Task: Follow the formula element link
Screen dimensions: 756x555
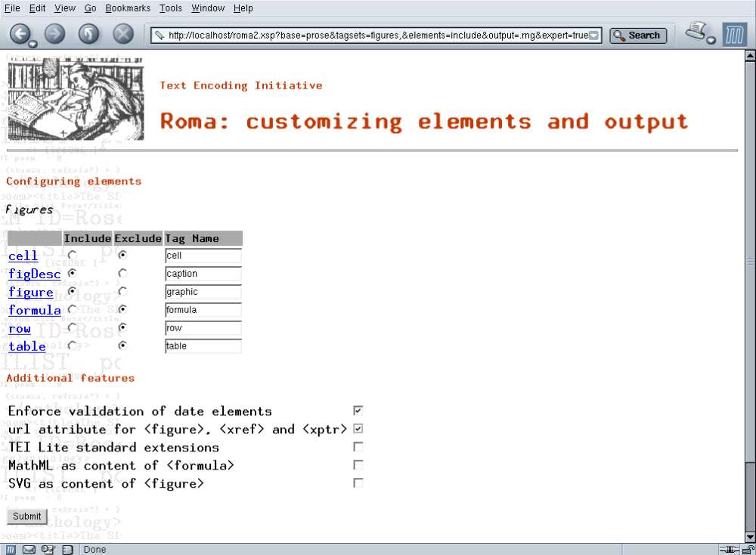Action: (x=34, y=310)
